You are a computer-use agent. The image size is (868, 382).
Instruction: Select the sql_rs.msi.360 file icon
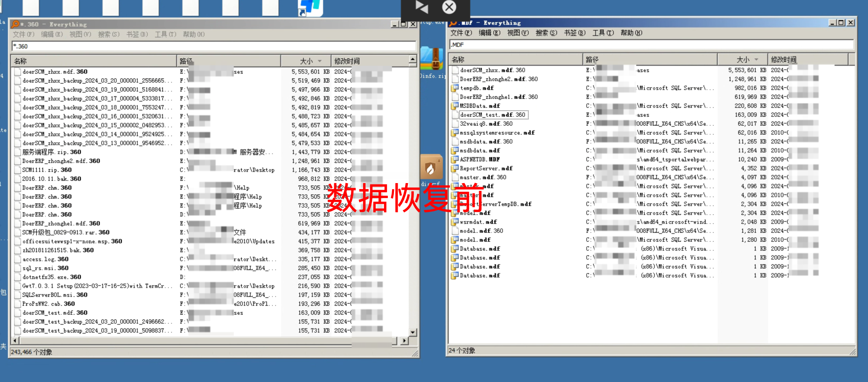pyautogui.click(x=18, y=268)
